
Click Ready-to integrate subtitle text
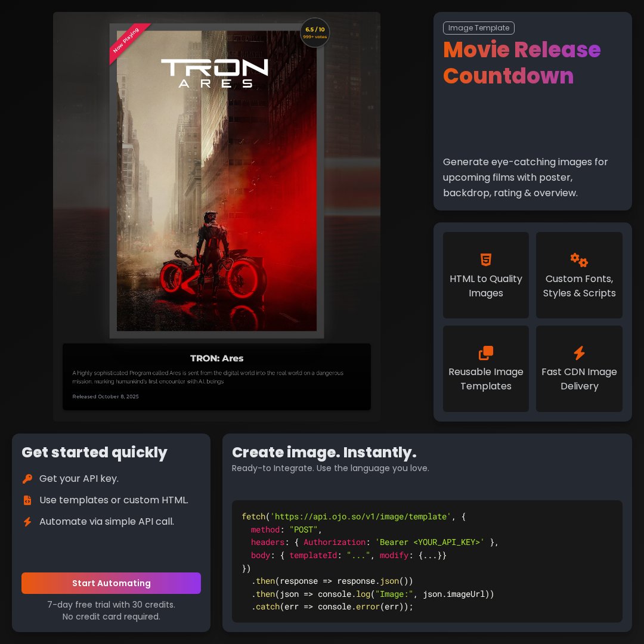pyautogui.click(x=330, y=468)
